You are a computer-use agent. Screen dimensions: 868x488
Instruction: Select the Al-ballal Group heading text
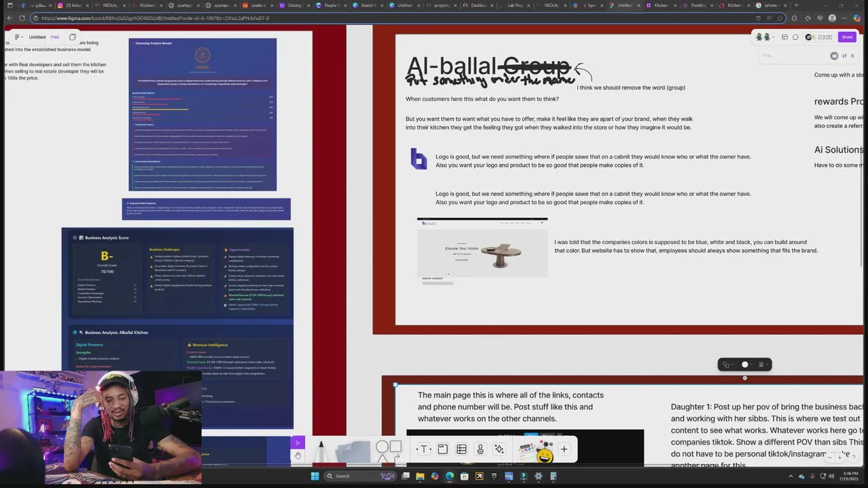pos(488,66)
